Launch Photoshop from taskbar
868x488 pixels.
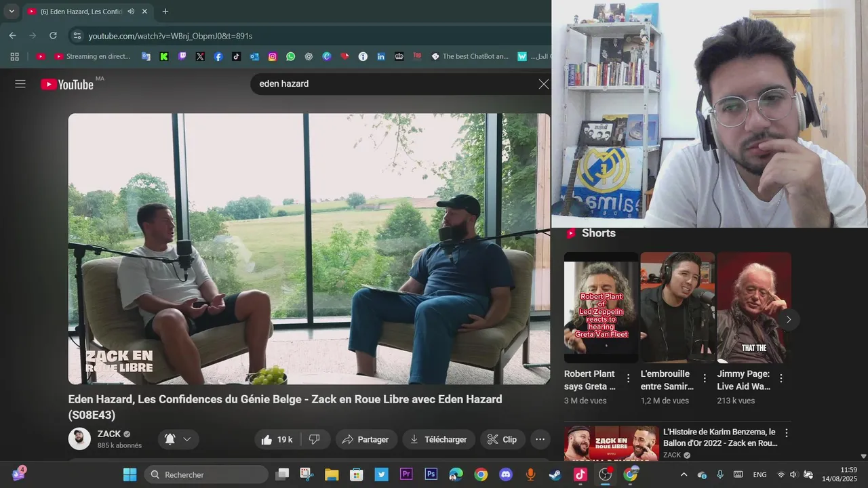431,474
